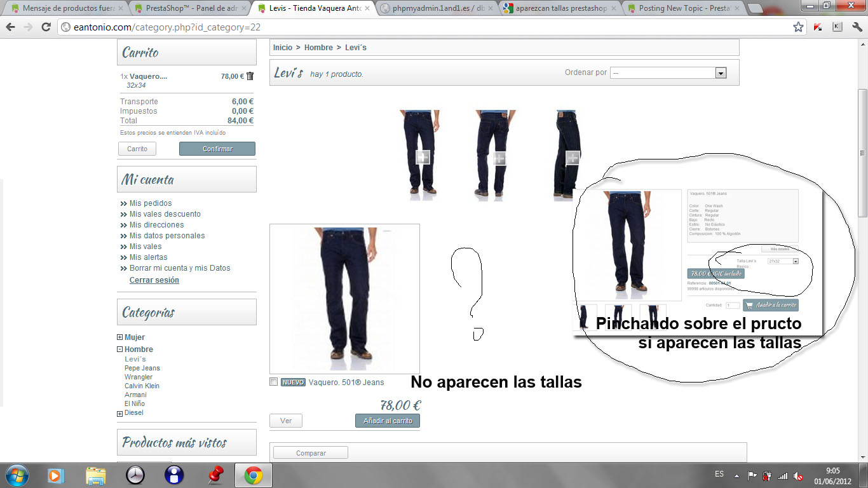
Task: Select Calvin Klein category
Action: [x=142, y=386]
